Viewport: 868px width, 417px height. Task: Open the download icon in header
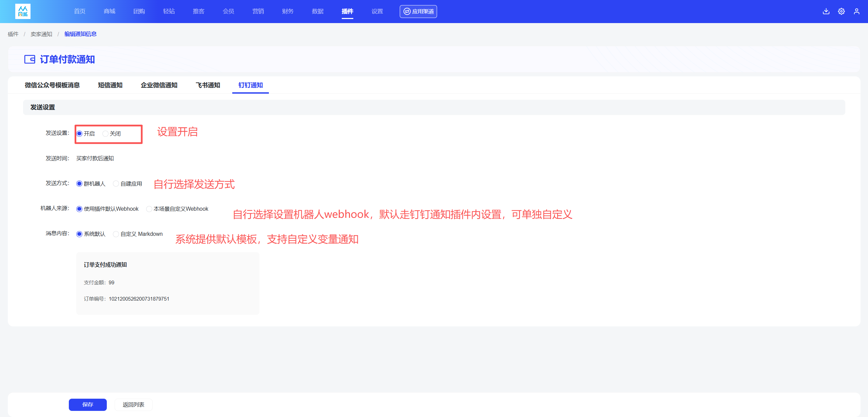pyautogui.click(x=826, y=11)
